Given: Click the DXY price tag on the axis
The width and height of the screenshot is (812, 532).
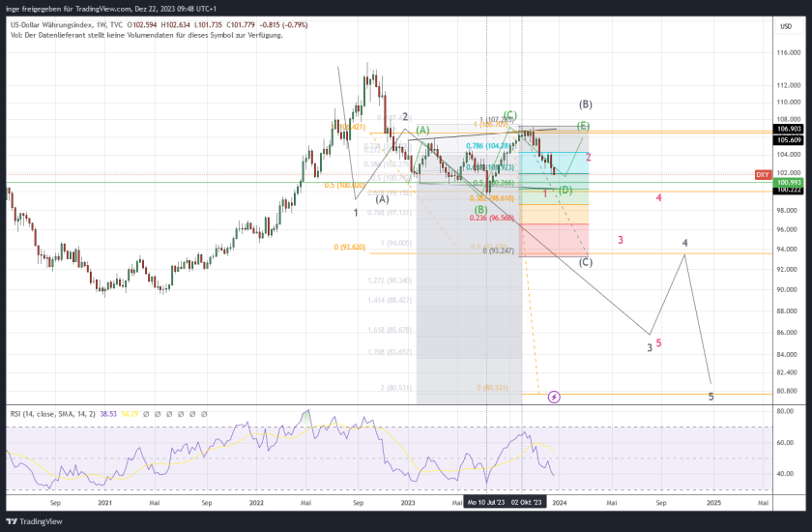Looking at the screenshot, I should tap(763, 175).
